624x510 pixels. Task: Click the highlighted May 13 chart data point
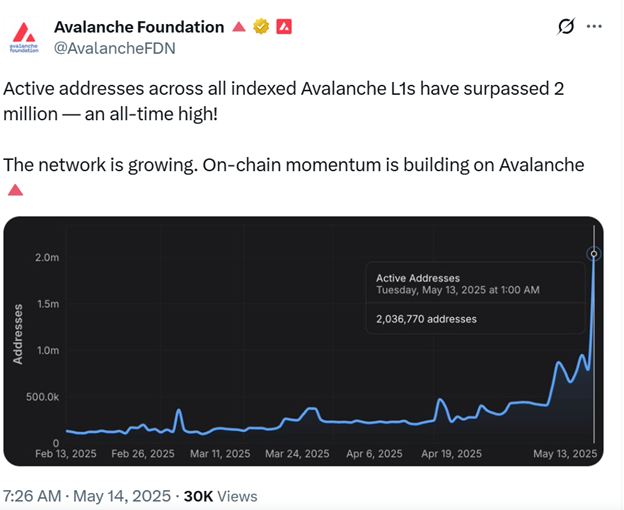tap(594, 253)
